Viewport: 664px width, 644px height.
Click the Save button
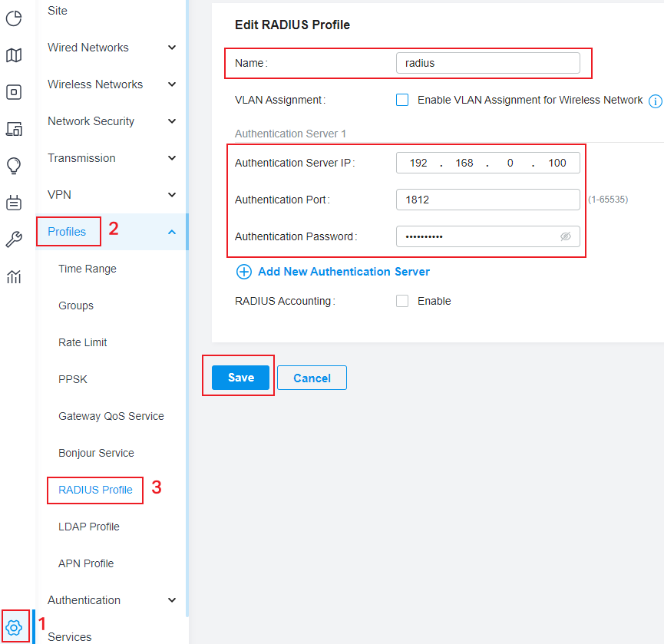240,377
